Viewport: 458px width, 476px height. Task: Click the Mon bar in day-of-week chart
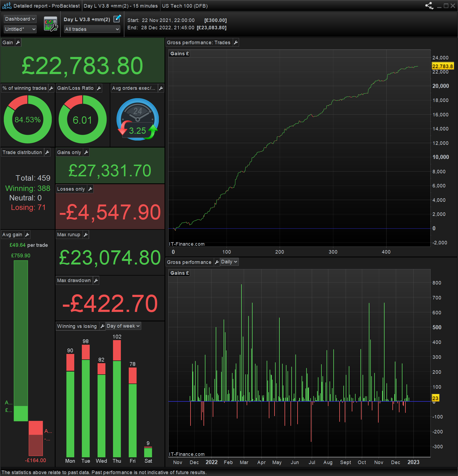[x=70, y=405]
